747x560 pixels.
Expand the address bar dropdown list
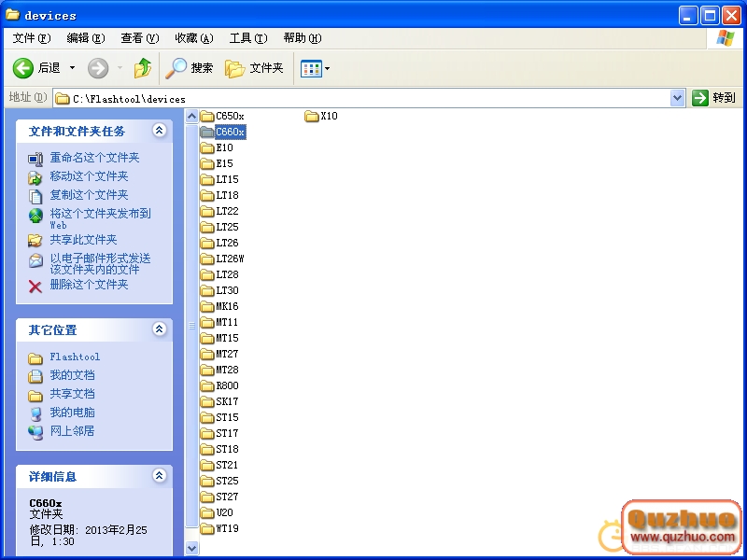pyautogui.click(x=678, y=99)
